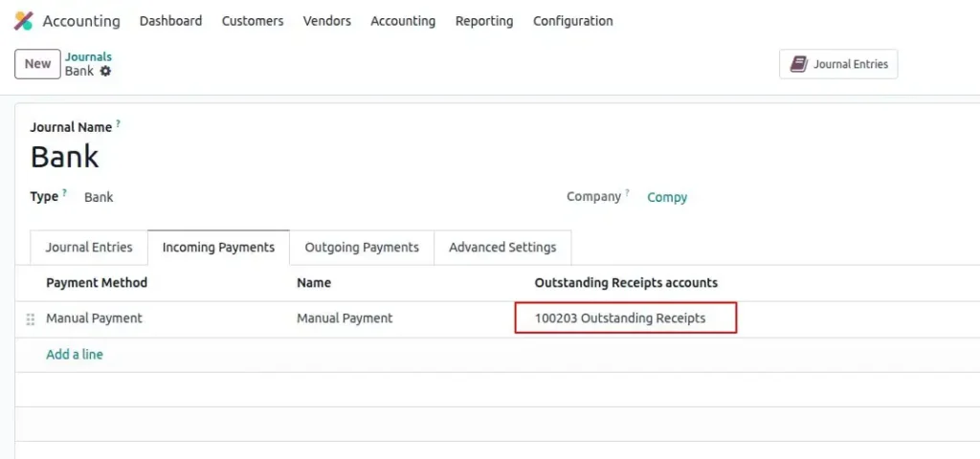
Task: Click the Outstanding Receipts accounts column header
Action: 626,283
